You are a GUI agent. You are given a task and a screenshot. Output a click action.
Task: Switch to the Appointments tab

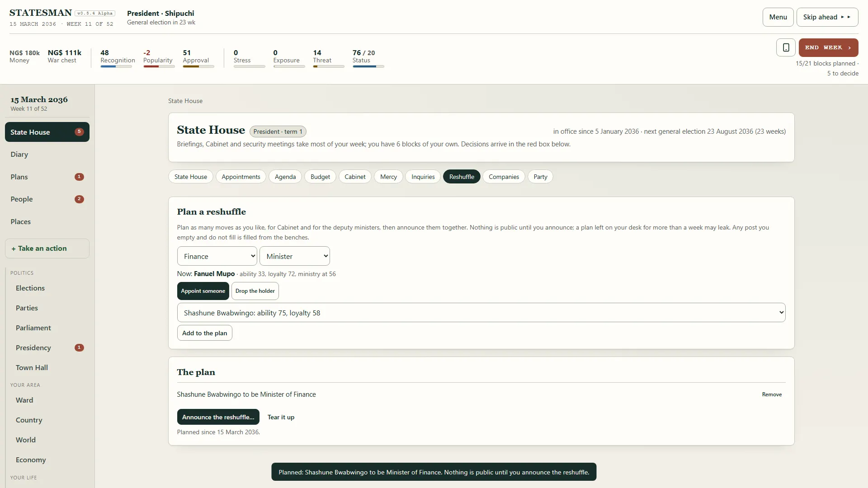tap(241, 177)
